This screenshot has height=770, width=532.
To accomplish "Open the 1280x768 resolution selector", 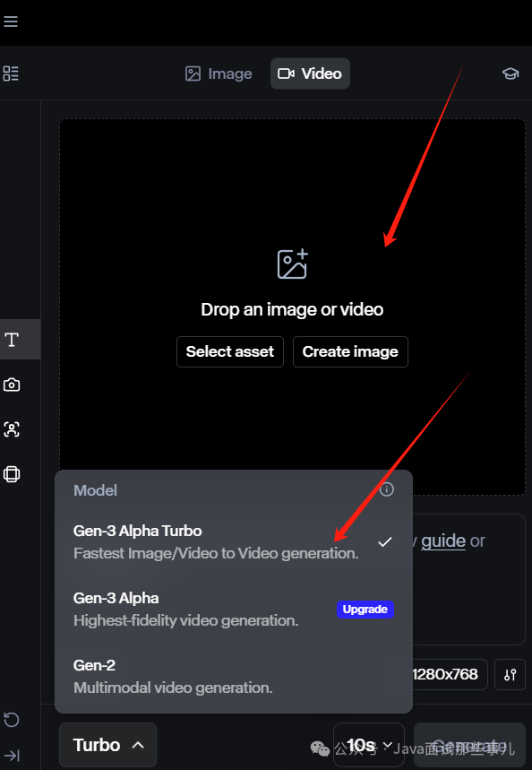I will pos(449,675).
